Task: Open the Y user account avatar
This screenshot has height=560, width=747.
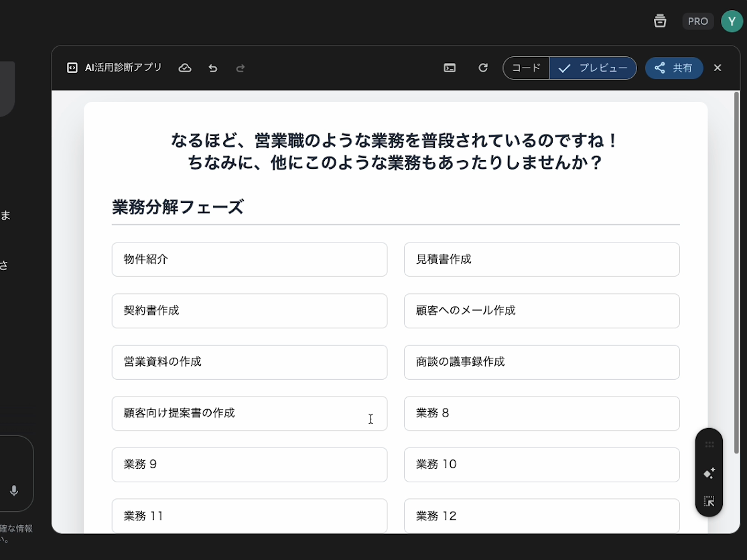Action: [x=732, y=21]
